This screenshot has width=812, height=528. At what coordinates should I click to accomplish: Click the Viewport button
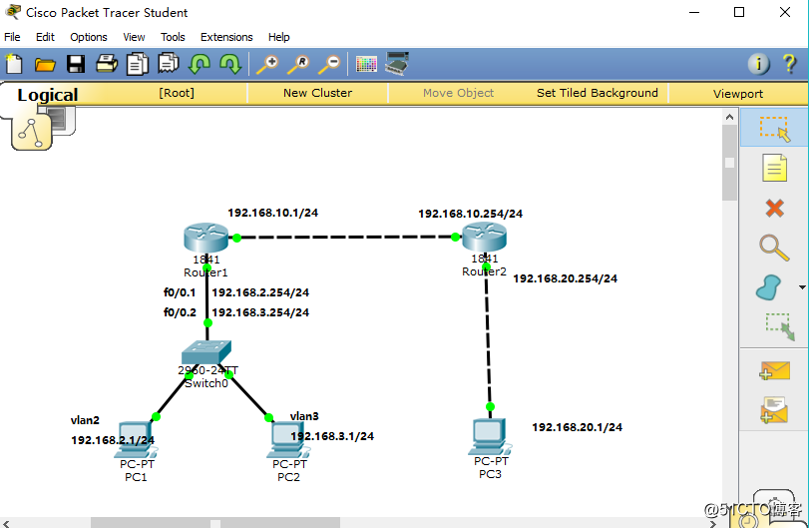click(x=738, y=94)
